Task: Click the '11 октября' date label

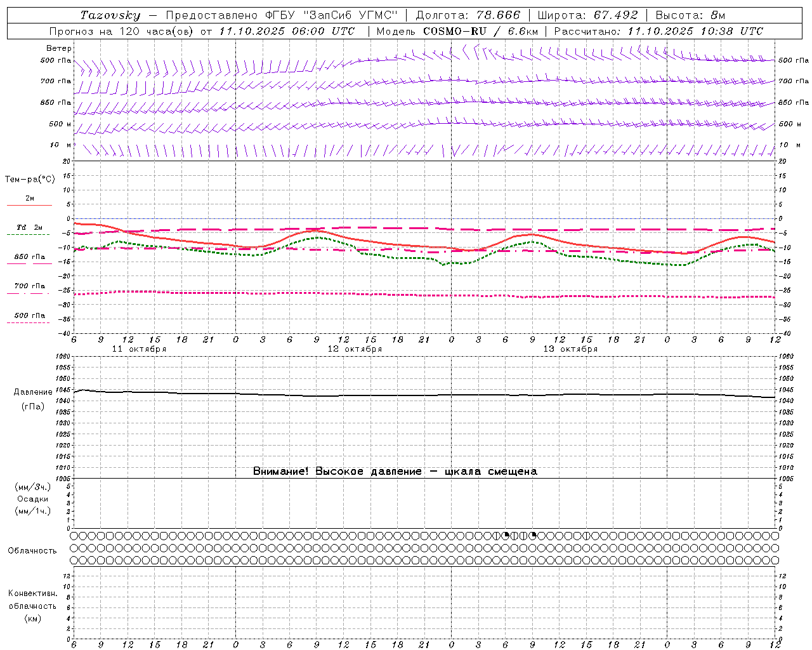Action: coord(139,349)
